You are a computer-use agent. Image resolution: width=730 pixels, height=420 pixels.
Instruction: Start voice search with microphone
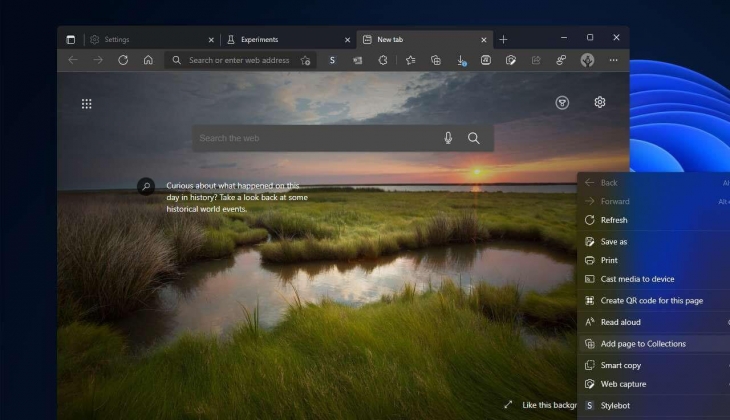(x=448, y=138)
